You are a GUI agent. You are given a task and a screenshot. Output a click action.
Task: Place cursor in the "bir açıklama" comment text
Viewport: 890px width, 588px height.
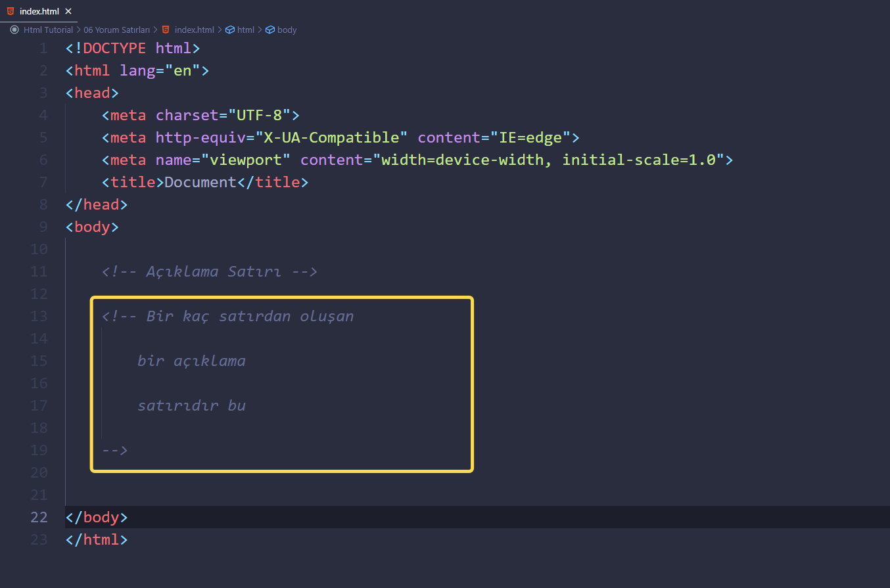[191, 361]
